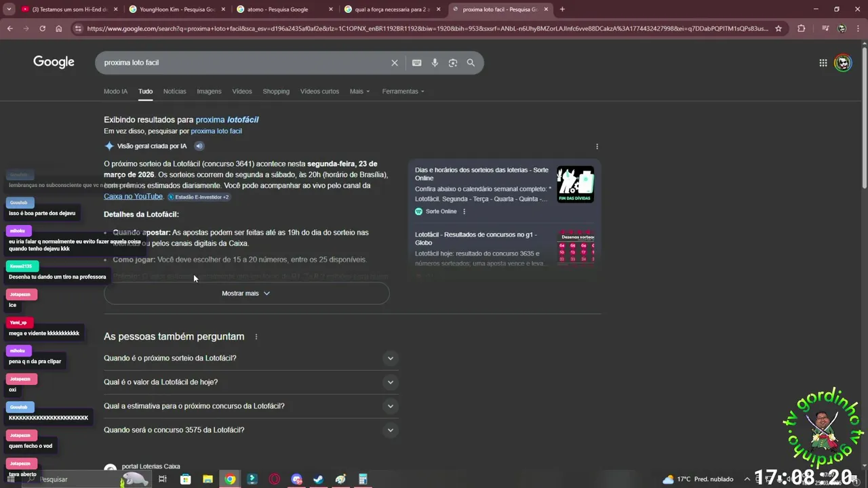
Task: Open the weather widget '17°C Pred. nublado'
Action: tap(698, 479)
